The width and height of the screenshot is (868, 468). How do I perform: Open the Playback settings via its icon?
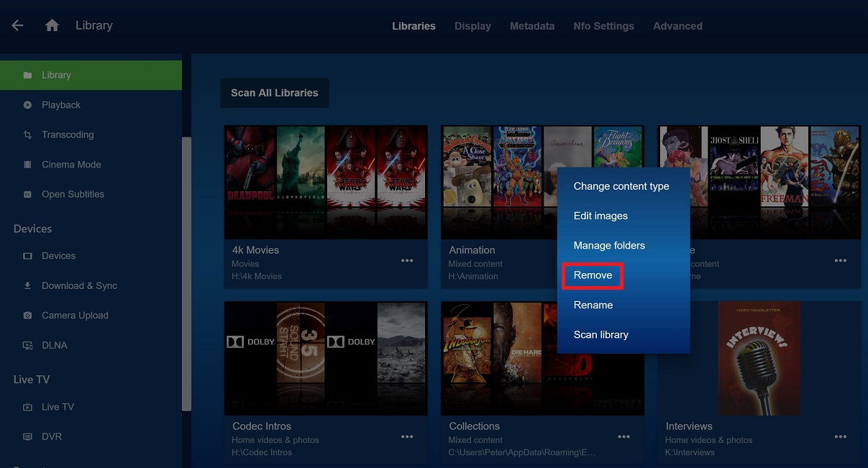27,104
